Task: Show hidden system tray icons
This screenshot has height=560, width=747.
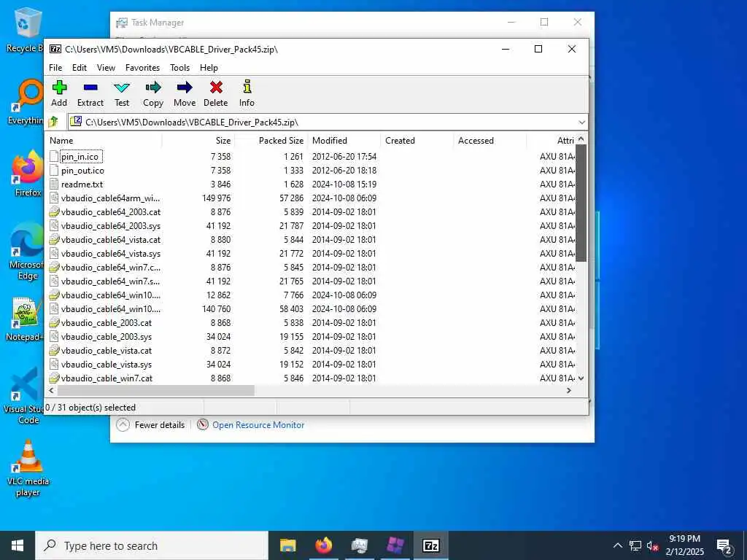Action: [x=617, y=545]
